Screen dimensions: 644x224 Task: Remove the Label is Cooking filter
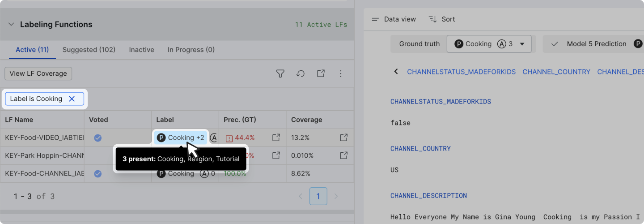tap(72, 99)
